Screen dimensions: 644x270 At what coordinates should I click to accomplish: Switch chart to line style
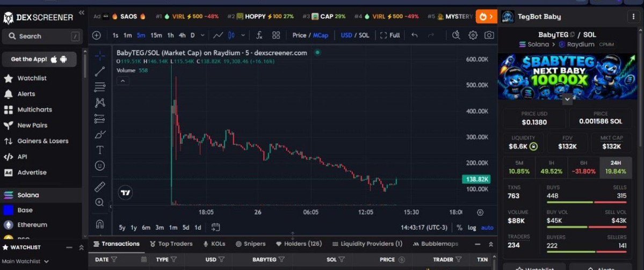coord(218,35)
